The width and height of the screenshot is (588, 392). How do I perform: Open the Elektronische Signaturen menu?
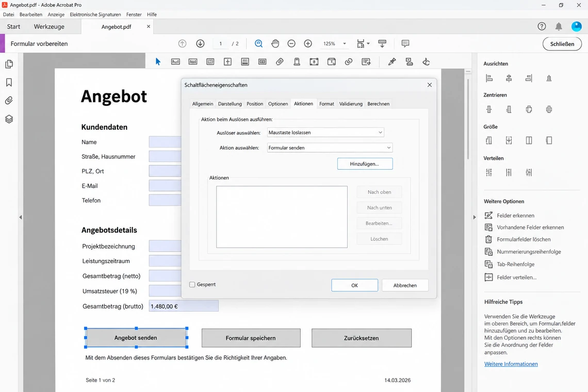(x=95, y=14)
